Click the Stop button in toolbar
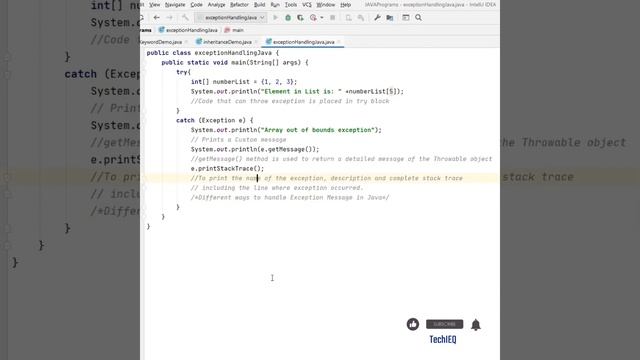Image resolution: width=640 pixels, height=360 pixels. tap(333, 18)
